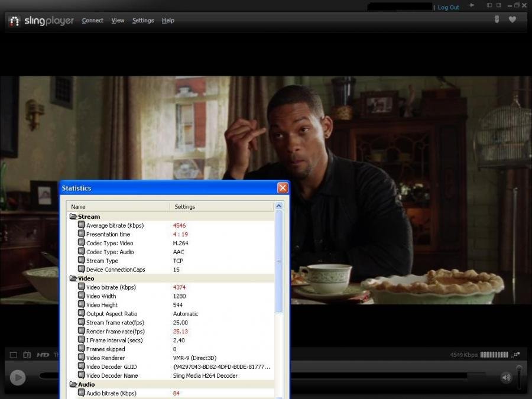The height and width of the screenshot is (399, 532).
Task: Toggle the mute speaker button
Action: coord(506,377)
